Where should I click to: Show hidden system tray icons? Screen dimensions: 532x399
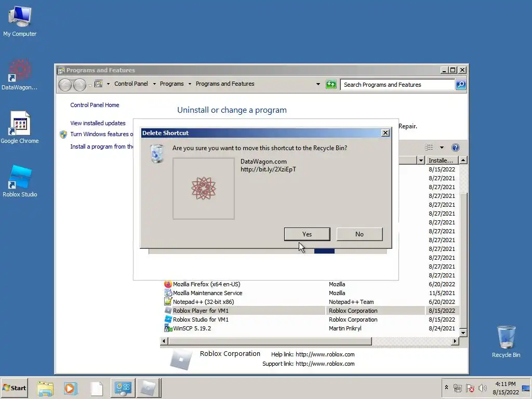pyautogui.click(x=446, y=388)
